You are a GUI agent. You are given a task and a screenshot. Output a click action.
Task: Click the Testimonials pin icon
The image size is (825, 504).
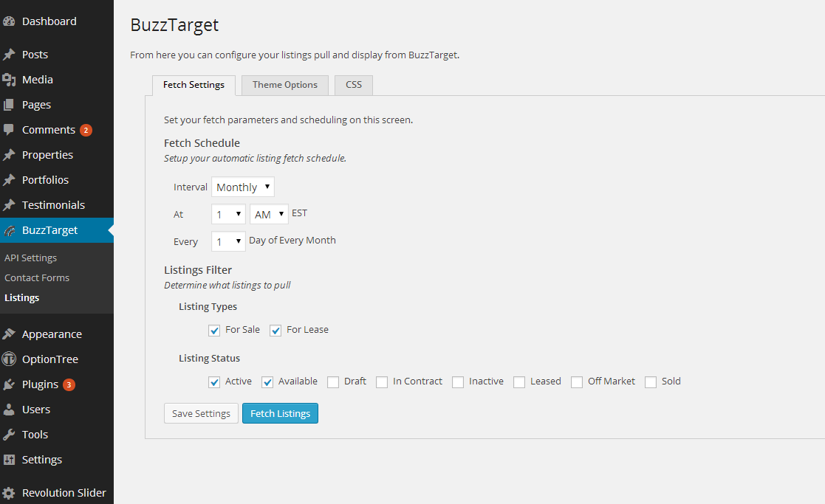click(x=9, y=205)
